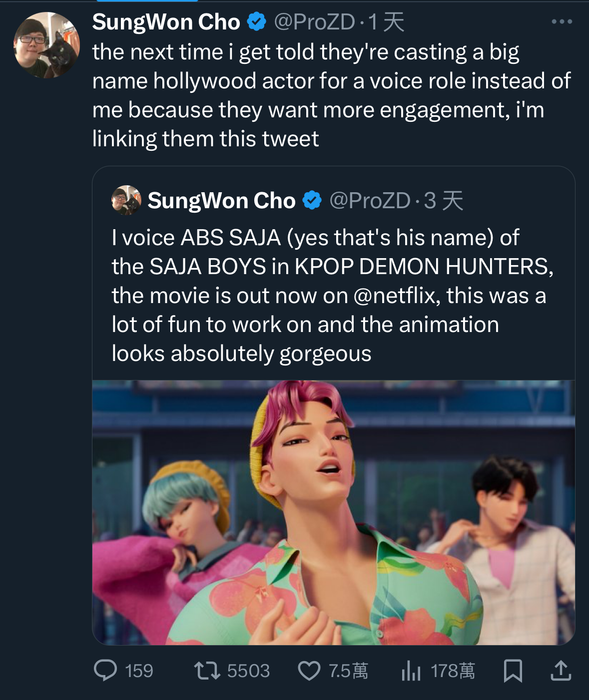
Task: Click the '1 天' timestamp on main tweet
Action: pyautogui.click(x=386, y=22)
